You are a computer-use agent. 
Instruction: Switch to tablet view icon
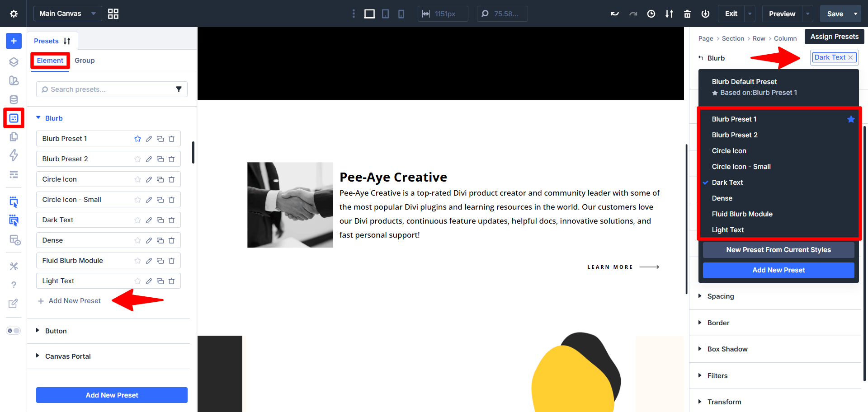click(385, 14)
